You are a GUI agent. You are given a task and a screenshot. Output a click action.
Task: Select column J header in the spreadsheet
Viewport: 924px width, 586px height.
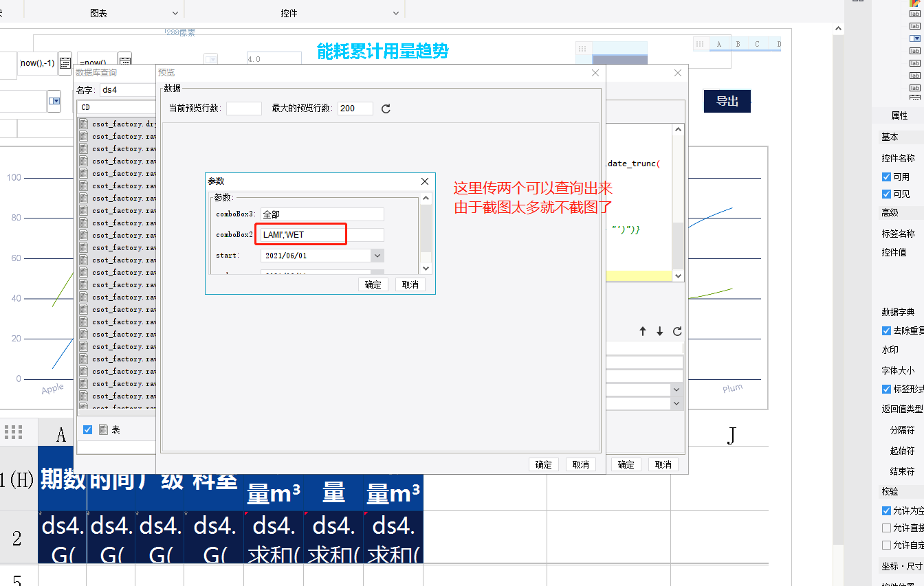(732, 434)
